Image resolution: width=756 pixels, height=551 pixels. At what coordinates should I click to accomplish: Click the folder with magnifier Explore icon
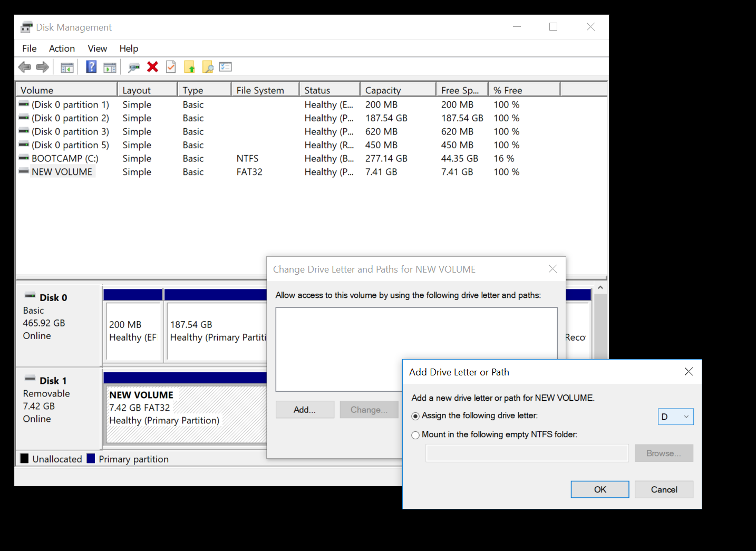[208, 67]
